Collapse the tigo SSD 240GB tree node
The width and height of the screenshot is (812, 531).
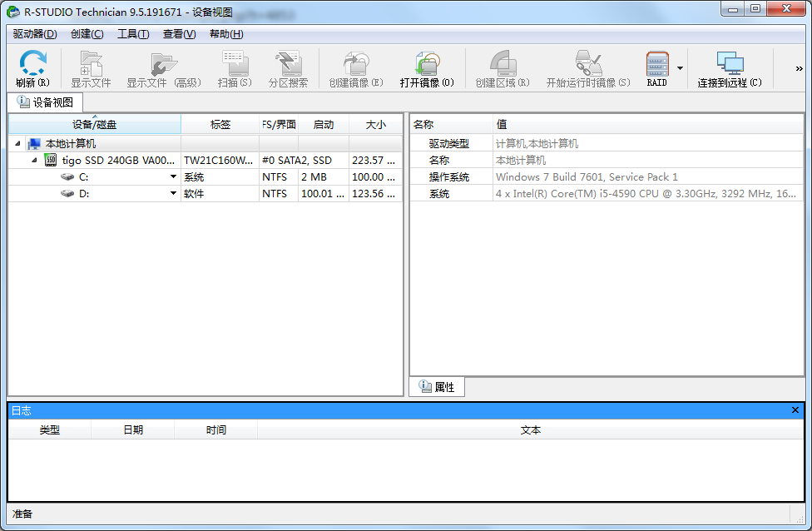34,160
